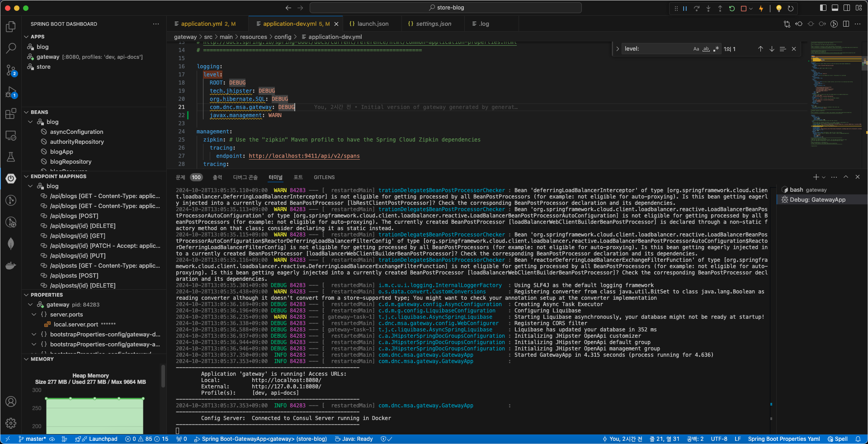Click the find input containing 'level:'
Viewport: 868px width, 444px height.
pos(656,49)
